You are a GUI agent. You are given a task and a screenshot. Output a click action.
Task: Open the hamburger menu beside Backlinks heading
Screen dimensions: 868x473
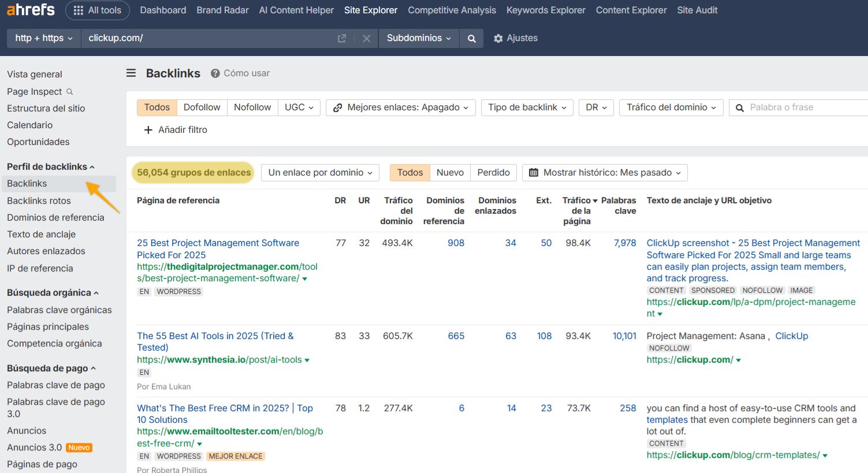pos(131,73)
